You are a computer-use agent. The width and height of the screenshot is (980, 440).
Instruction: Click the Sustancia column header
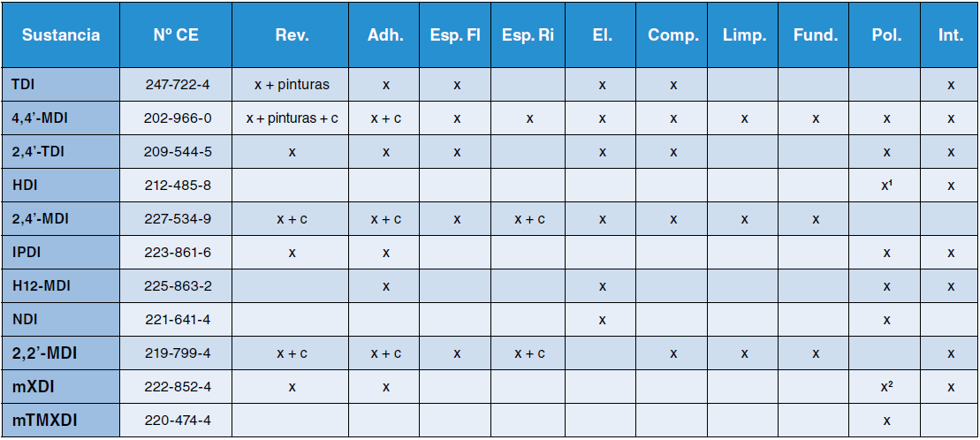coord(60,35)
